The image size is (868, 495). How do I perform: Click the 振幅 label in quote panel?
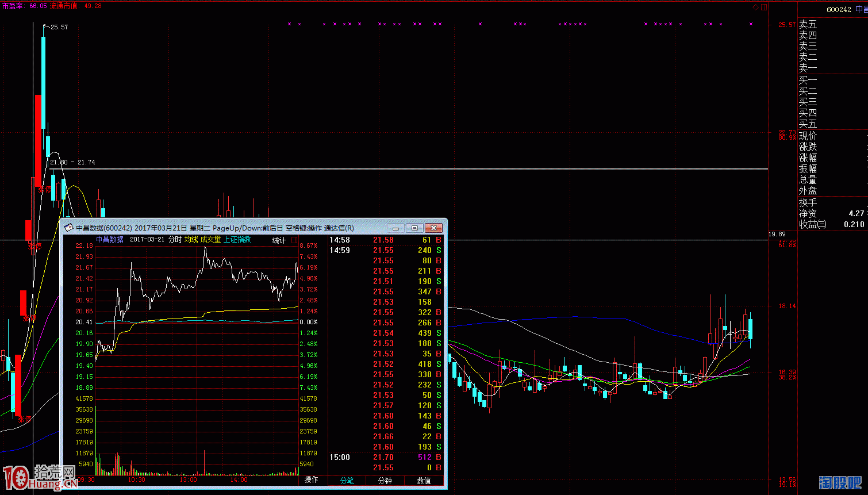(x=808, y=168)
